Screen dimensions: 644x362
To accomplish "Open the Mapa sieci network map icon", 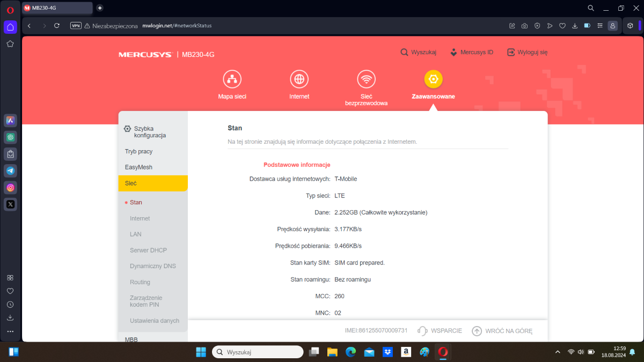I will coord(232,79).
